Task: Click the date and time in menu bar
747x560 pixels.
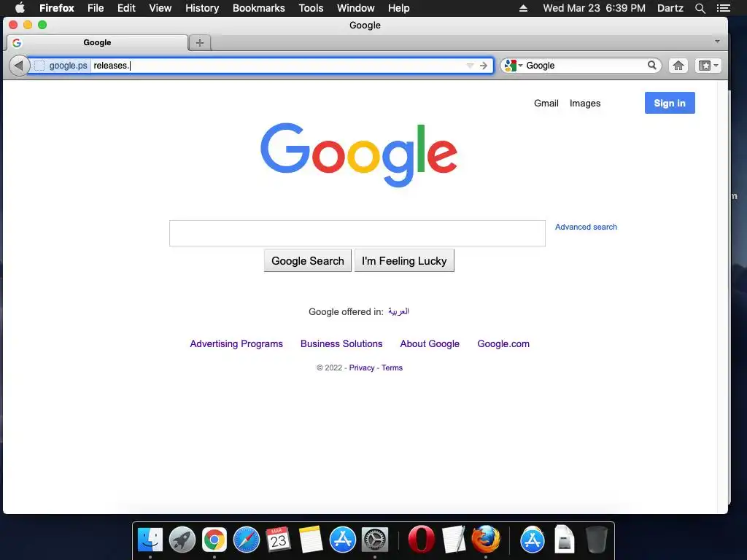Action: point(594,8)
